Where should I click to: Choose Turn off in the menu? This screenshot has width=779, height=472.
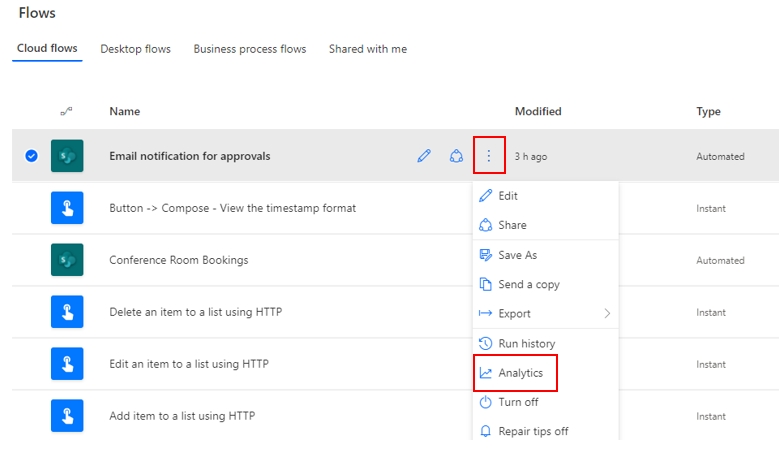pyautogui.click(x=545, y=402)
